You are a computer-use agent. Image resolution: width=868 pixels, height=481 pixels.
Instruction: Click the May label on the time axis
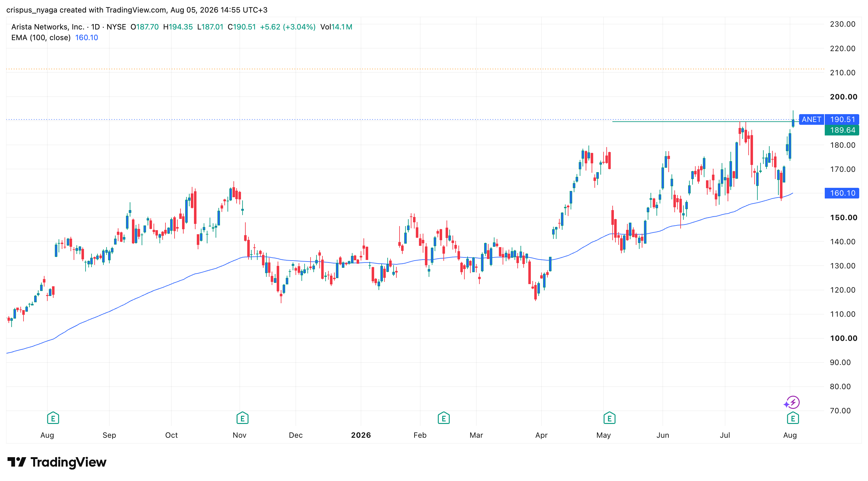[x=604, y=435]
